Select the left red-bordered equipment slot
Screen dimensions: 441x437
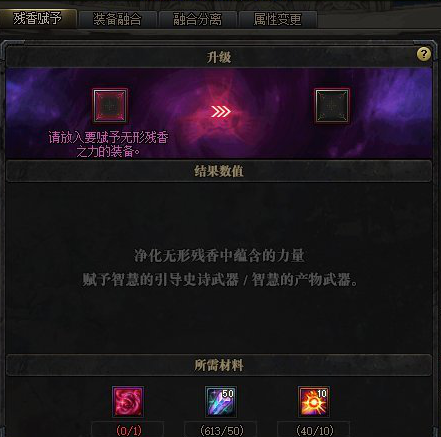(110, 106)
